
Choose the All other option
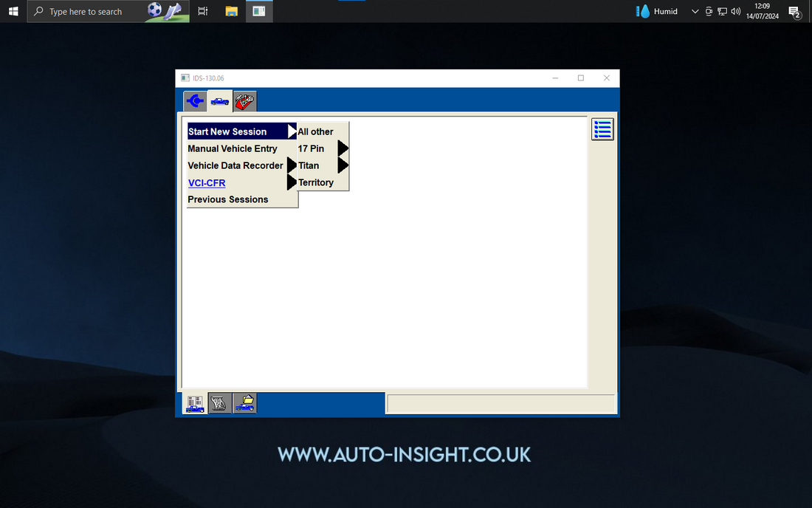click(x=314, y=131)
